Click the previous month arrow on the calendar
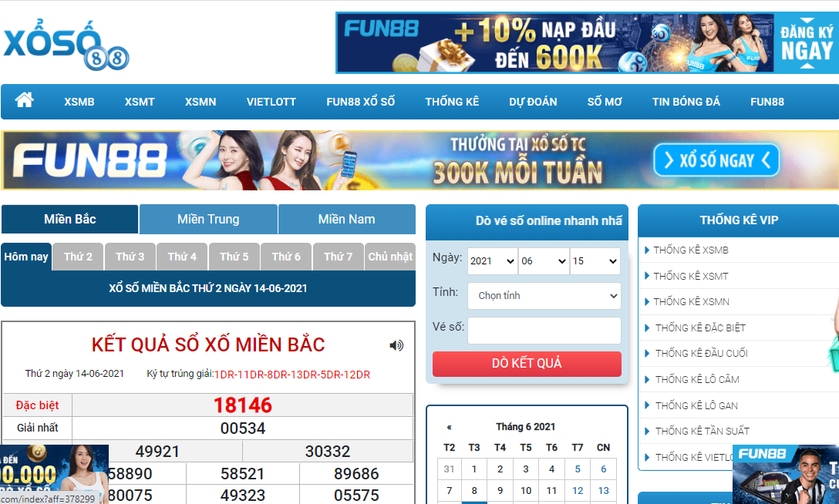Viewport: 839px width, 504px height. pos(450,425)
